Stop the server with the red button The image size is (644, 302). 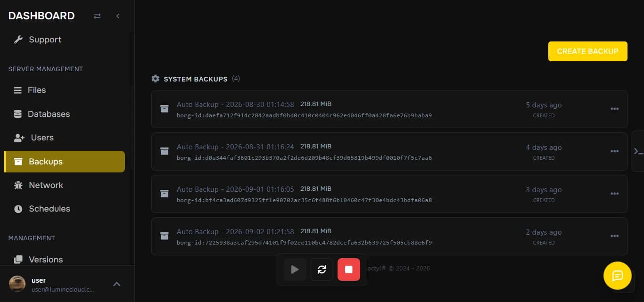(349, 269)
